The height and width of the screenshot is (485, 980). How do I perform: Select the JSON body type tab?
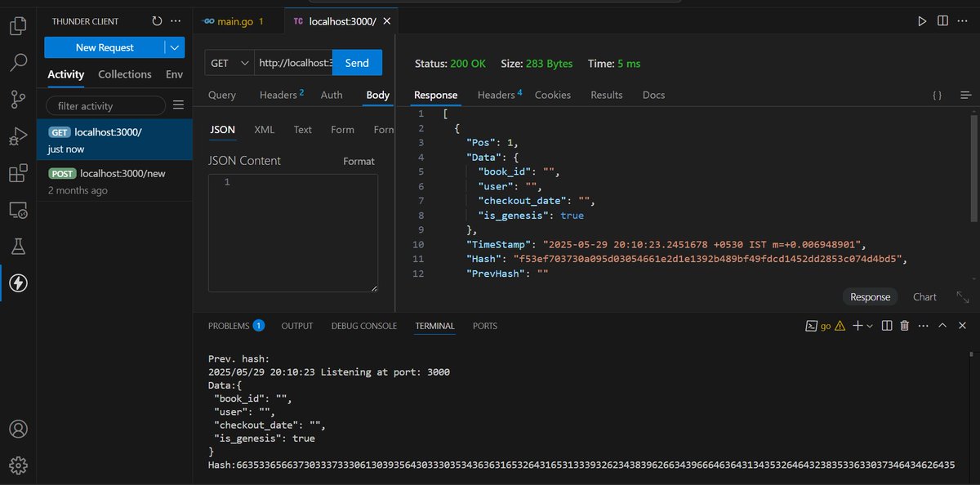[x=222, y=129]
